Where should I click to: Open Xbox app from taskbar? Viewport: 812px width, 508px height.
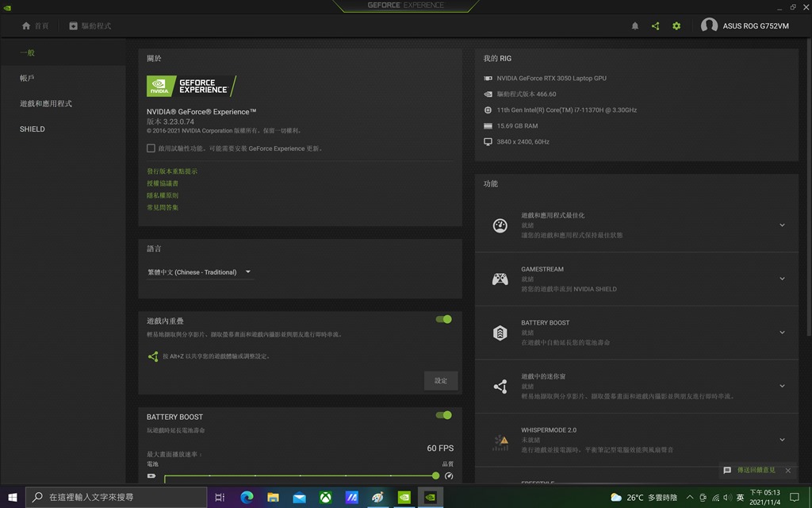click(326, 498)
